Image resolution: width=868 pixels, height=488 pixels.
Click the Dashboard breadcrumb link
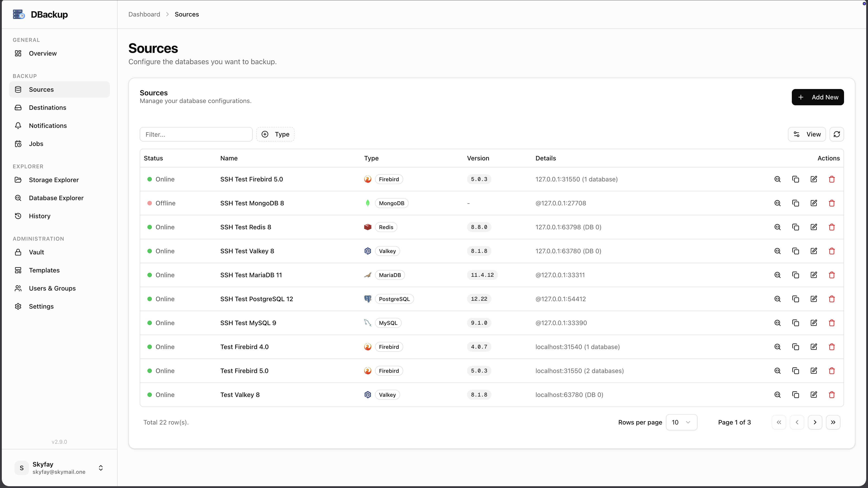coord(144,14)
